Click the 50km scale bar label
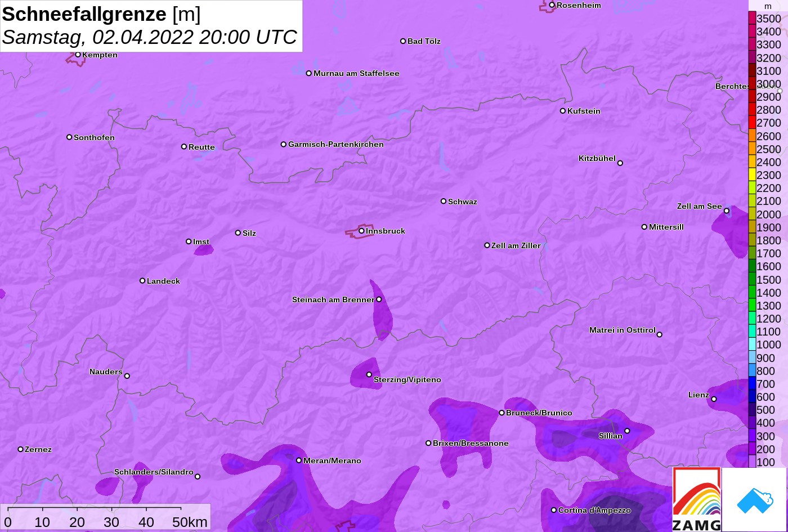Screen dimensions: 788x532 click(x=190, y=522)
